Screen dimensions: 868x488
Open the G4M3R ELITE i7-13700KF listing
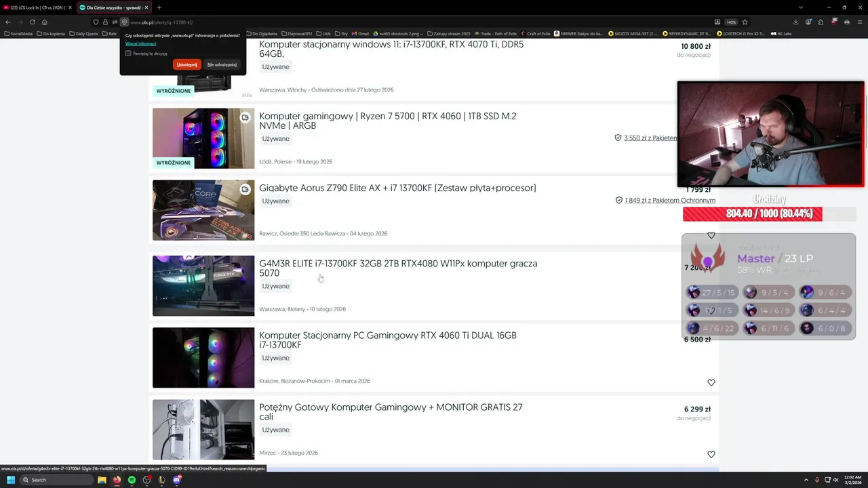(398, 268)
